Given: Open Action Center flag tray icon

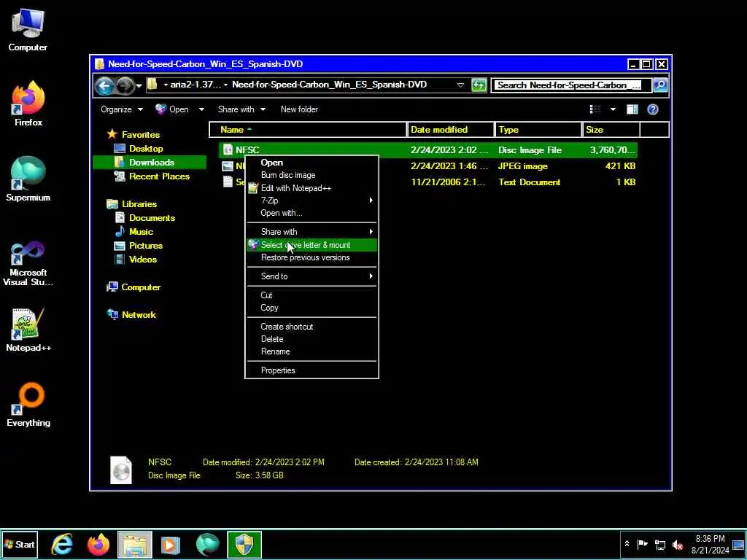Looking at the screenshot, I should click(642, 544).
